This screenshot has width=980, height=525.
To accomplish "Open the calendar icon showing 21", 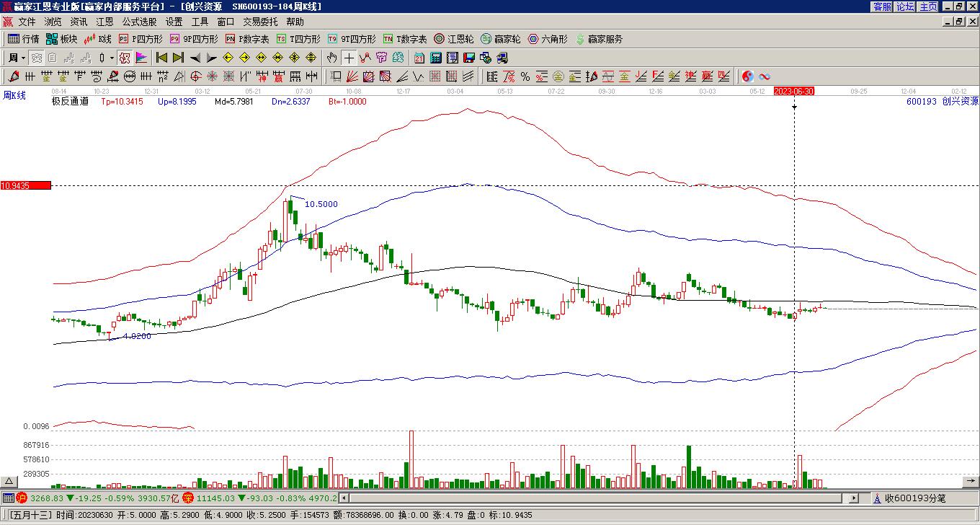I will click(x=419, y=58).
